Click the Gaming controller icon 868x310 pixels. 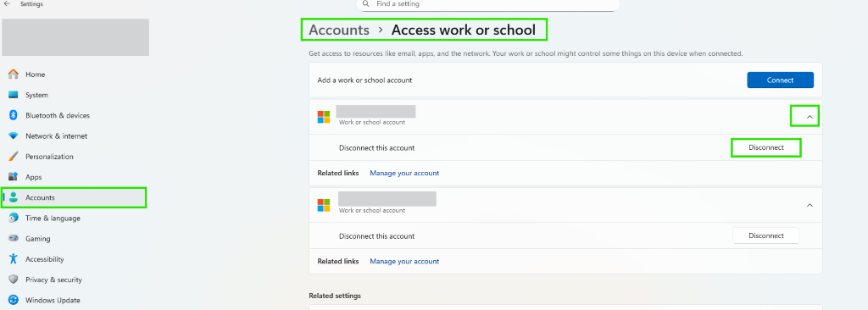click(14, 239)
